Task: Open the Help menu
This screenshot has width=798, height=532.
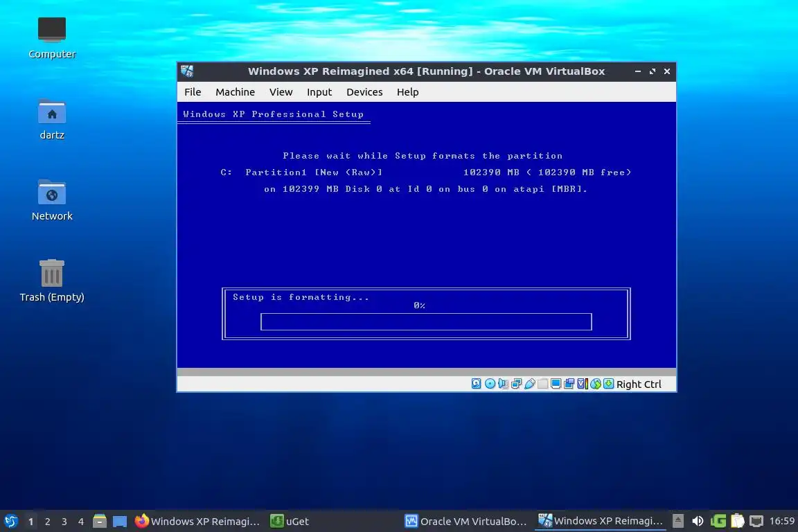Action: tap(407, 92)
